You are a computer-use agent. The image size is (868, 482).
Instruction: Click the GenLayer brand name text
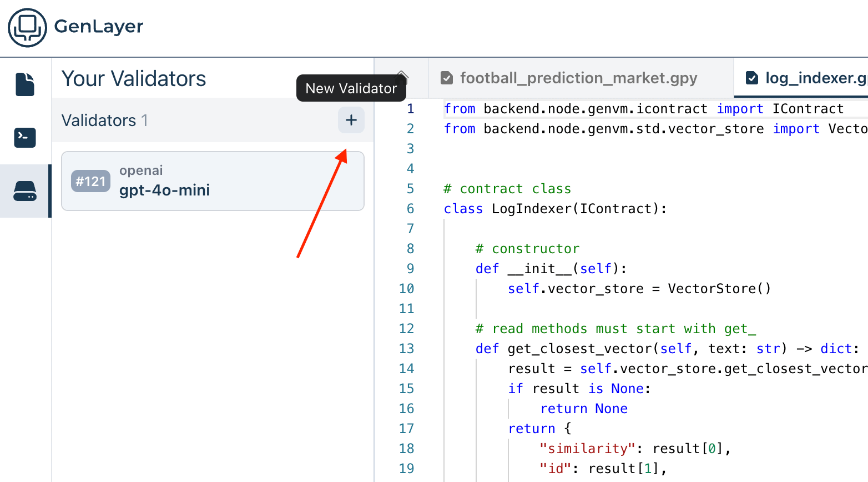click(x=99, y=26)
